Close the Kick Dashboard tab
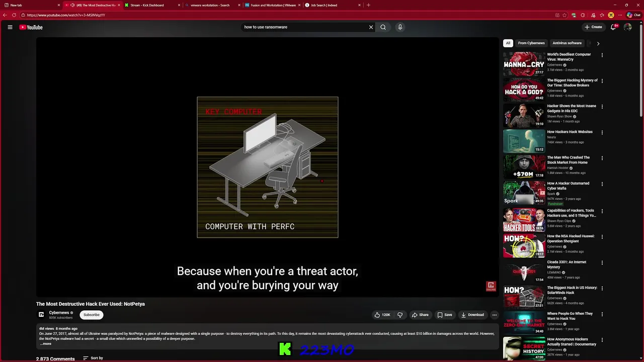 pyautogui.click(x=179, y=5)
